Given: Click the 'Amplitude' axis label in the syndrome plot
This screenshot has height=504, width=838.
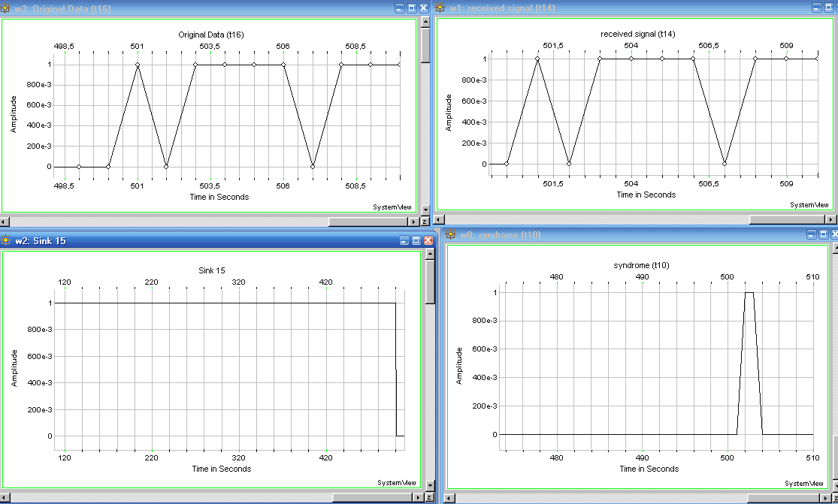Looking at the screenshot, I should tap(459, 365).
